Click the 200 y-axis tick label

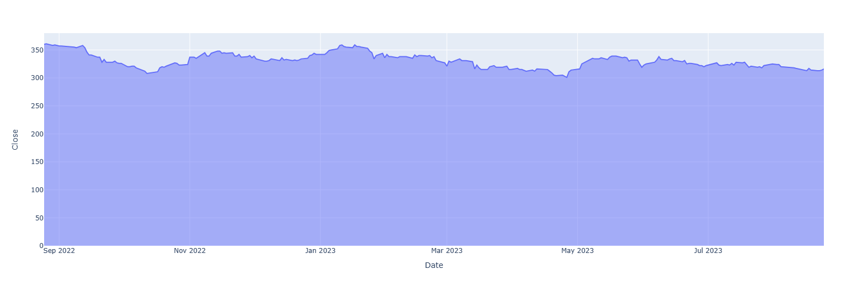(37, 134)
